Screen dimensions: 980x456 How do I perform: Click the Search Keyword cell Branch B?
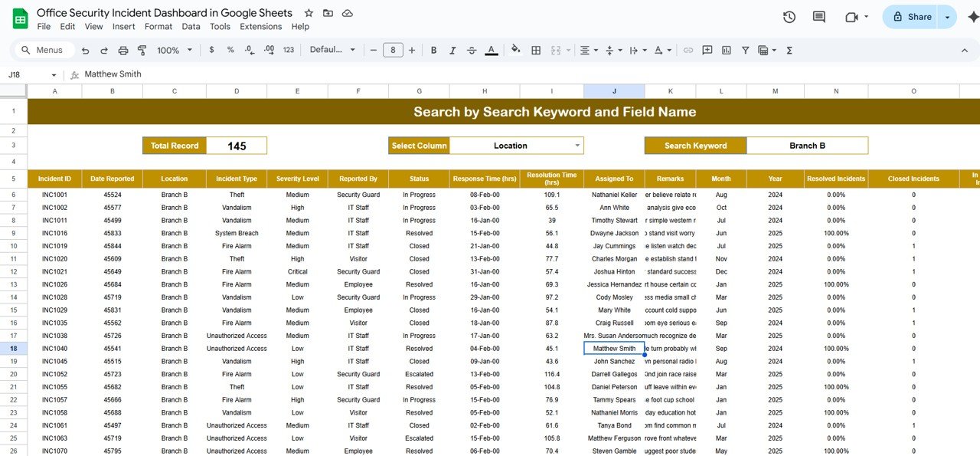pyautogui.click(x=807, y=146)
